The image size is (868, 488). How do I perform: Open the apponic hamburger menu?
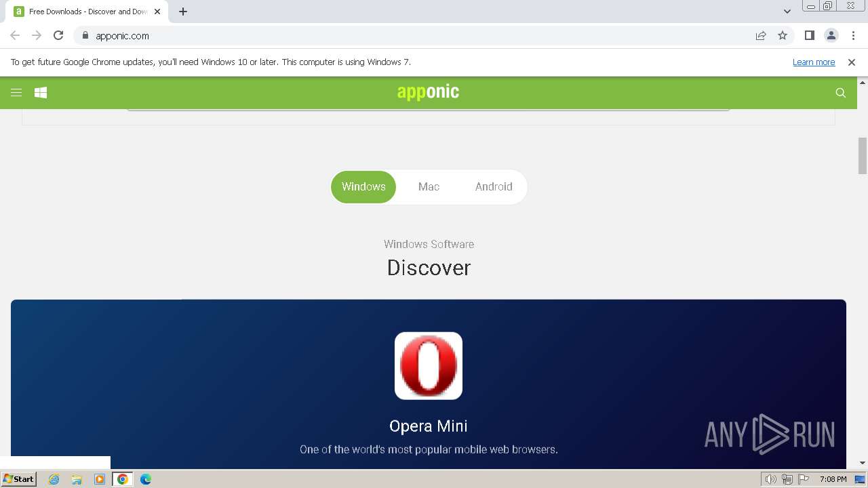[x=16, y=93]
